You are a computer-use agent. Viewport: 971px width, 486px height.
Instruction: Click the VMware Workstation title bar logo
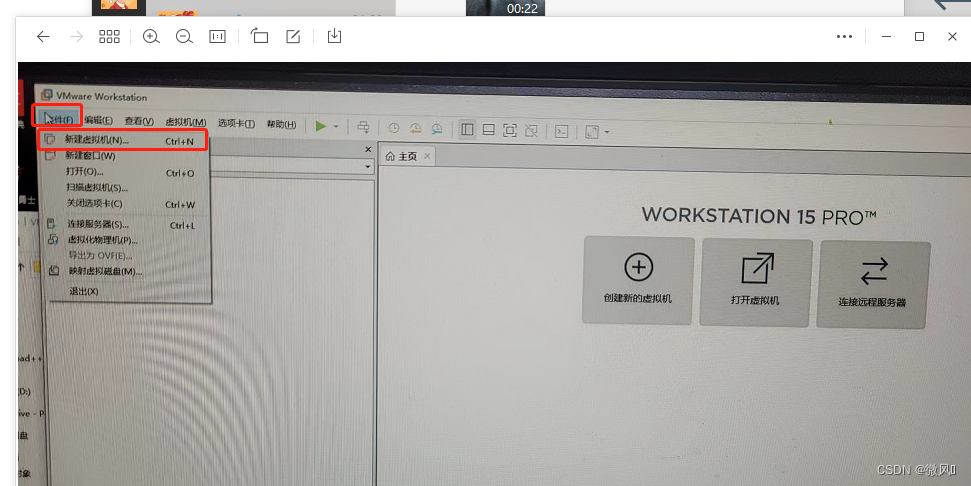point(46,95)
